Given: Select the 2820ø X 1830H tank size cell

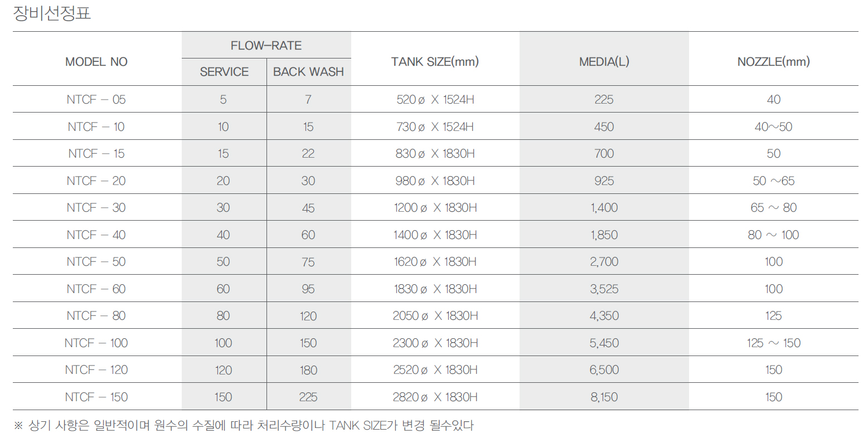Looking at the screenshot, I should click(x=435, y=397).
